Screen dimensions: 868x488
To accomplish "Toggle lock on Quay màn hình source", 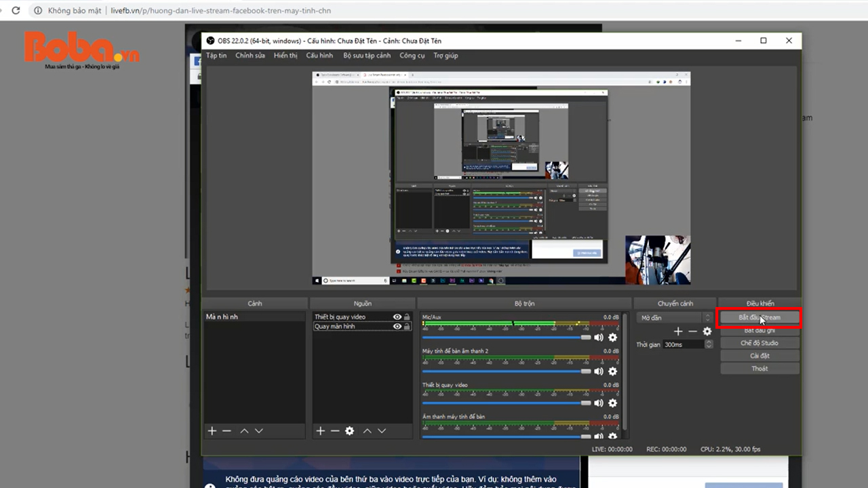I will click(x=407, y=327).
